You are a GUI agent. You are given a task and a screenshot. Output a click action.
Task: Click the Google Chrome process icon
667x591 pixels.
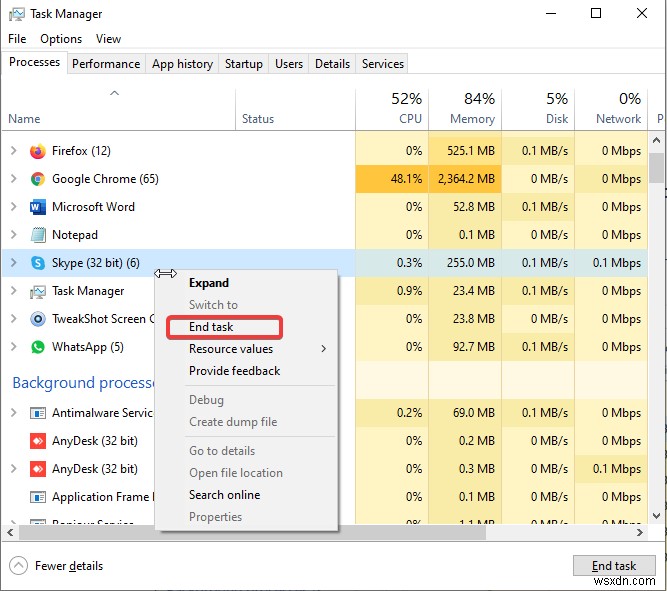pos(37,179)
